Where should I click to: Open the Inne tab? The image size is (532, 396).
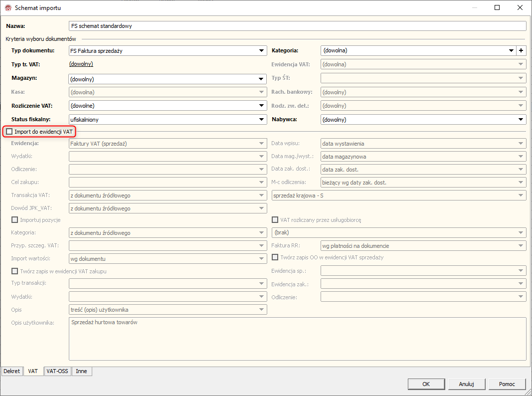click(81, 371)
